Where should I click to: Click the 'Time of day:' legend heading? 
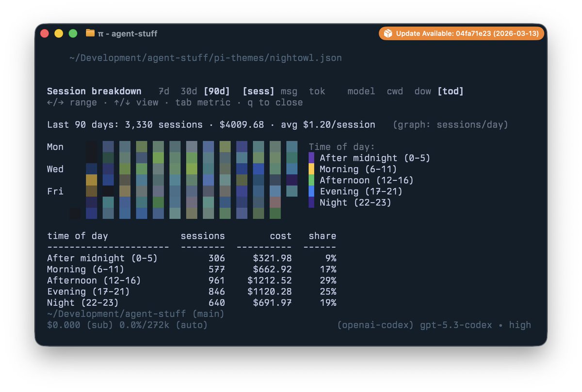click(342, 147)
